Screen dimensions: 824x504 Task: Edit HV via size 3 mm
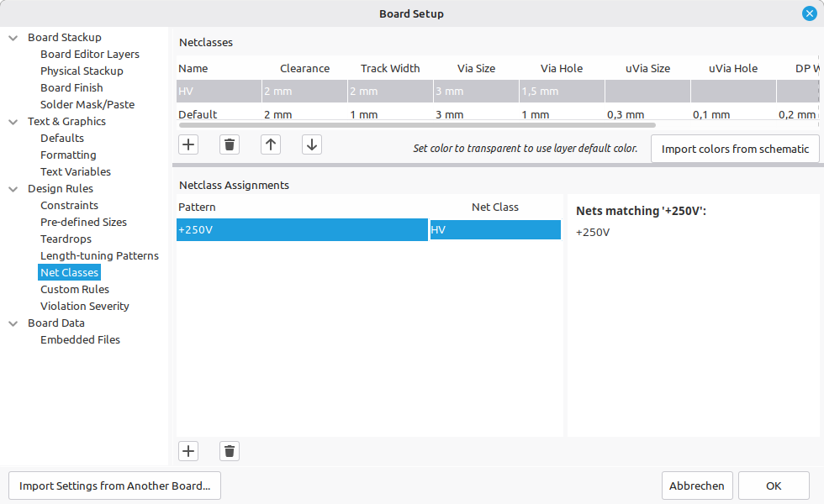[x=476, y=92]
